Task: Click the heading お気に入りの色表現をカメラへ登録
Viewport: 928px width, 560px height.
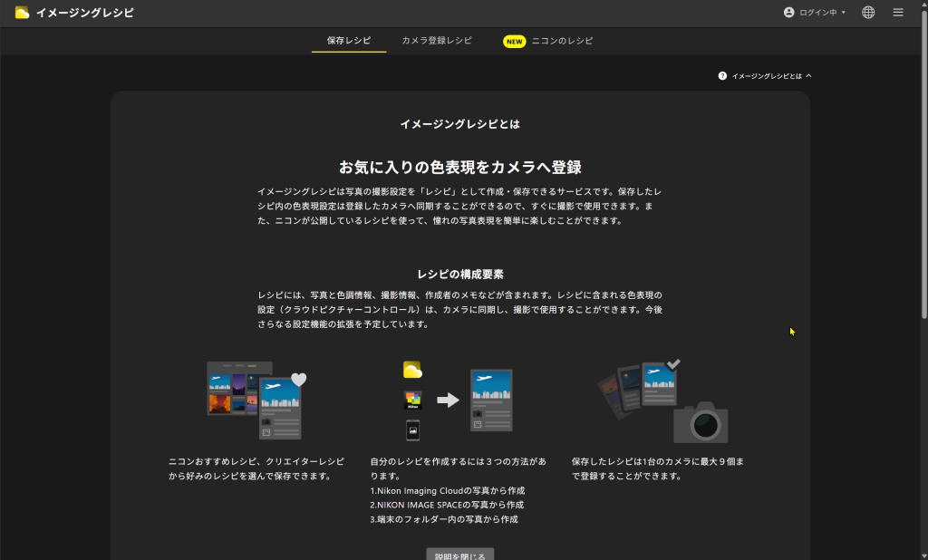Action: (459, 168)
